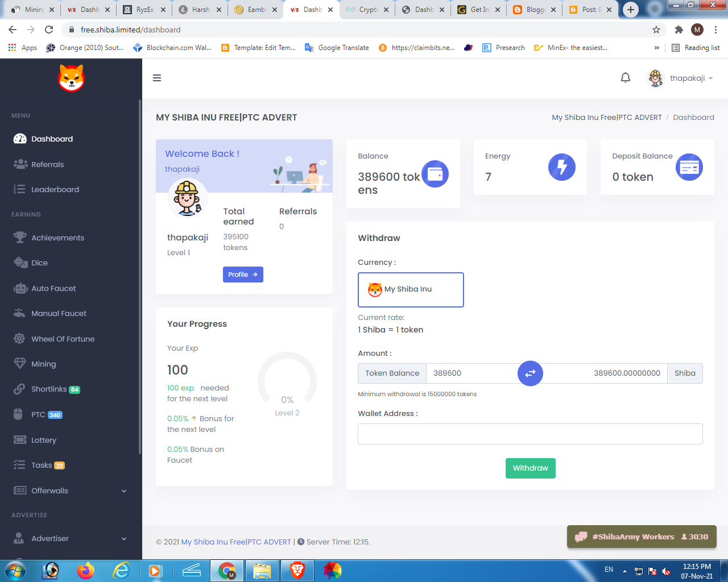Click the Dashboard breadcrumb

tap(693, 117)
